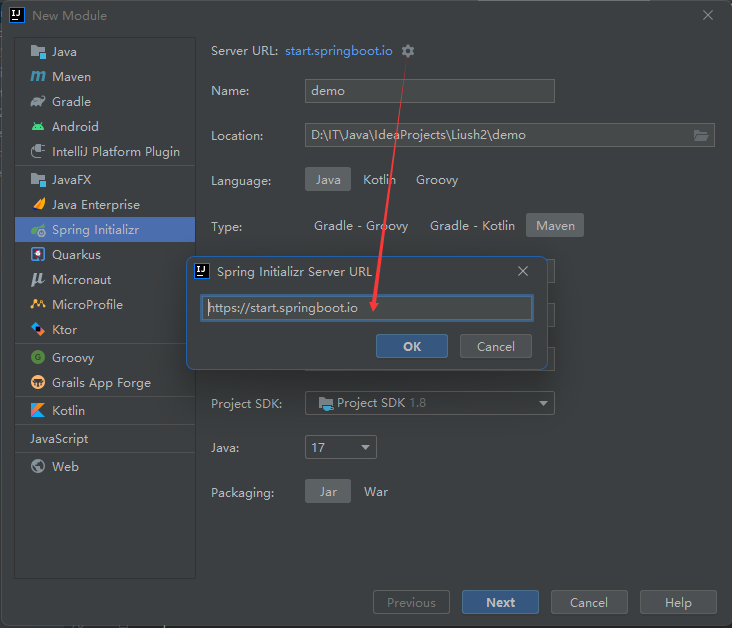Select Maven in module list

105,77
